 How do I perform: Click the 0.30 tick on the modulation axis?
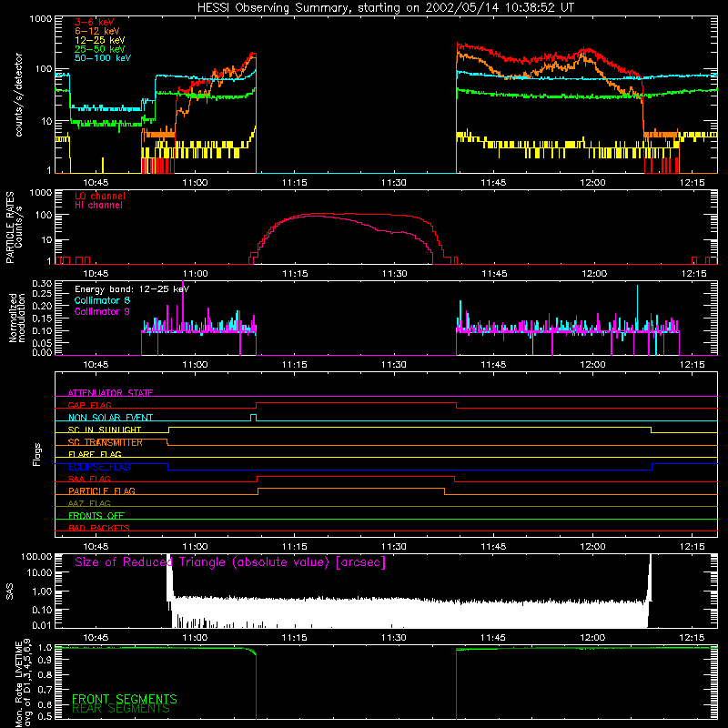pyautogui.click(x=42, y=283)
